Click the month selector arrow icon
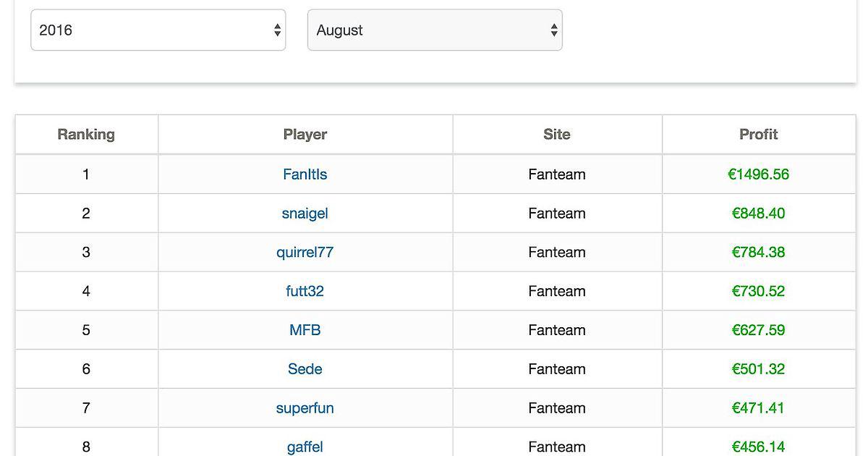This screenshot has height=456, width=868. [553, 30]
